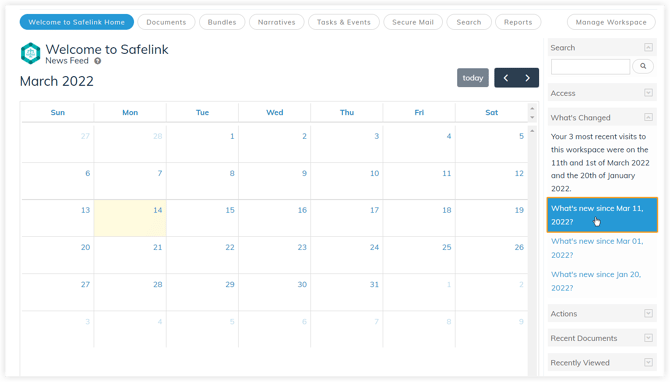
Task: Expand the Recently Viewed panel
Action: tap(648, 362)
